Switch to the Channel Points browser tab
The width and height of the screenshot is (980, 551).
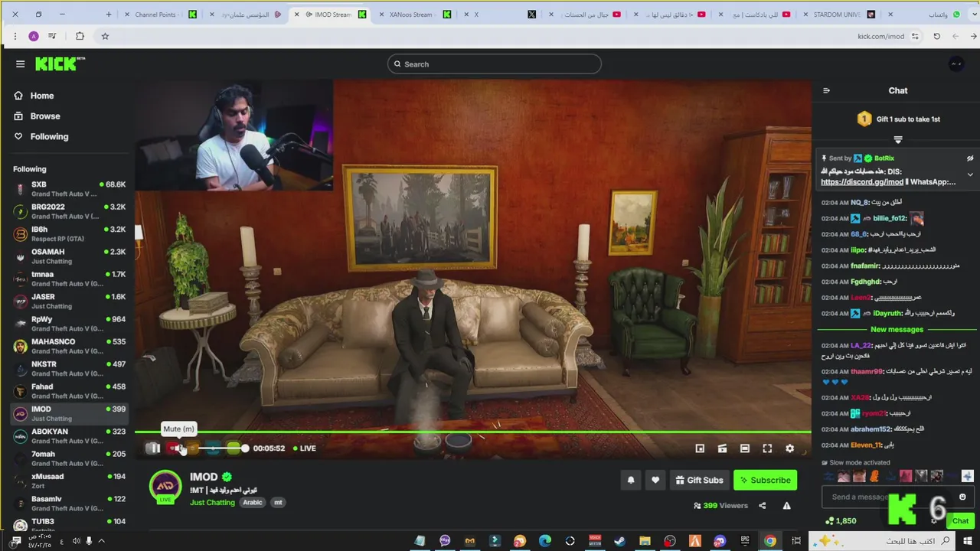pos(161,15)
